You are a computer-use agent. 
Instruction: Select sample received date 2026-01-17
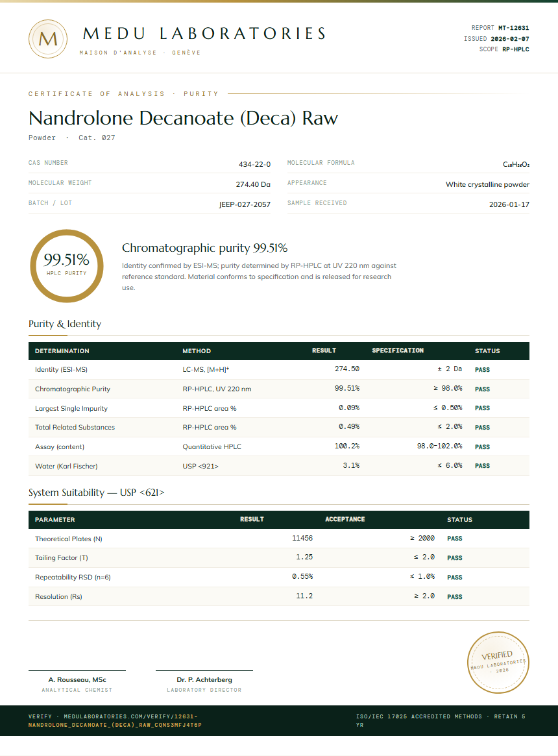[x=509, y=204]
